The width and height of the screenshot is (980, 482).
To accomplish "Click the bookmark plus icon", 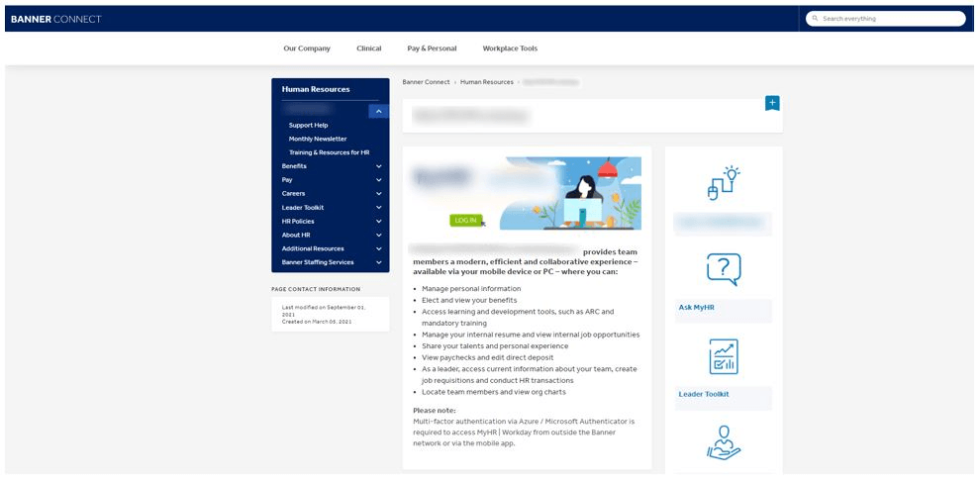I will (772, 103).
